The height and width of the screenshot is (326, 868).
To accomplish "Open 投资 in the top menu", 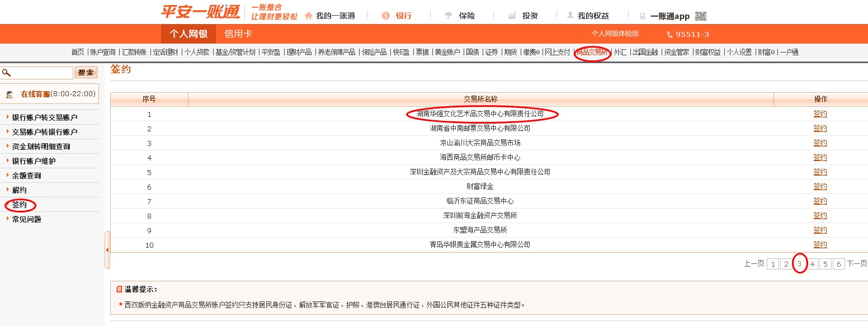I will (530, 16).
